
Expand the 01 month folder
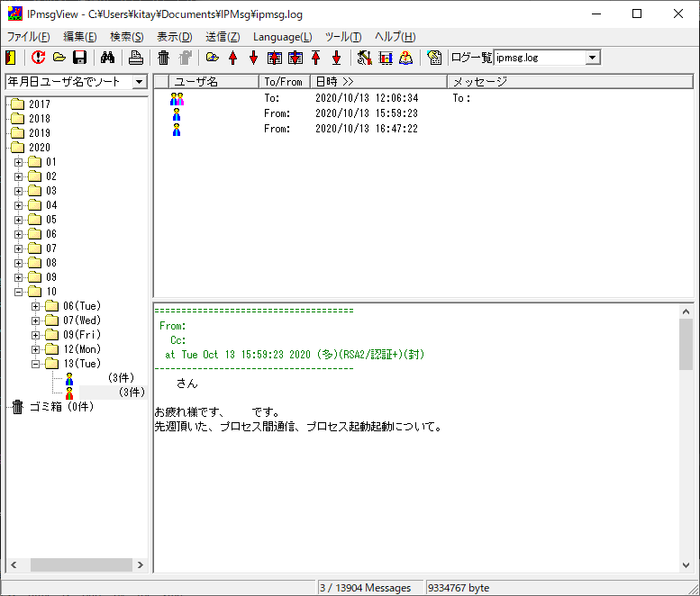coord(18,162)
